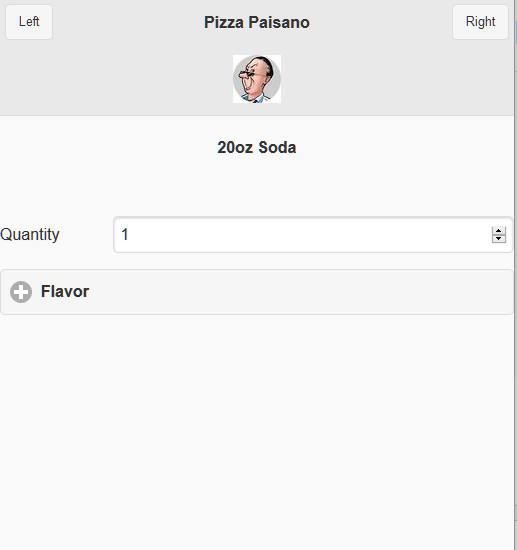Decrease the soda quantity by one
This screenshot has width=517, height=550.
click(x=498, y=239)
